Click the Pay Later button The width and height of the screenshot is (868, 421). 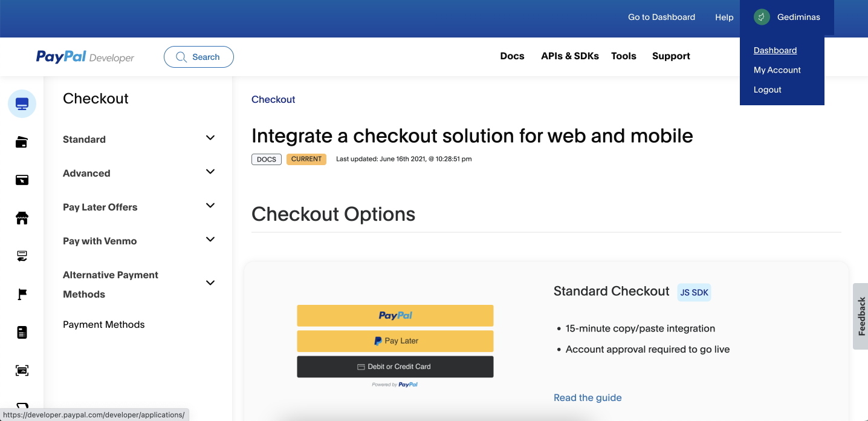pos(395,341)
